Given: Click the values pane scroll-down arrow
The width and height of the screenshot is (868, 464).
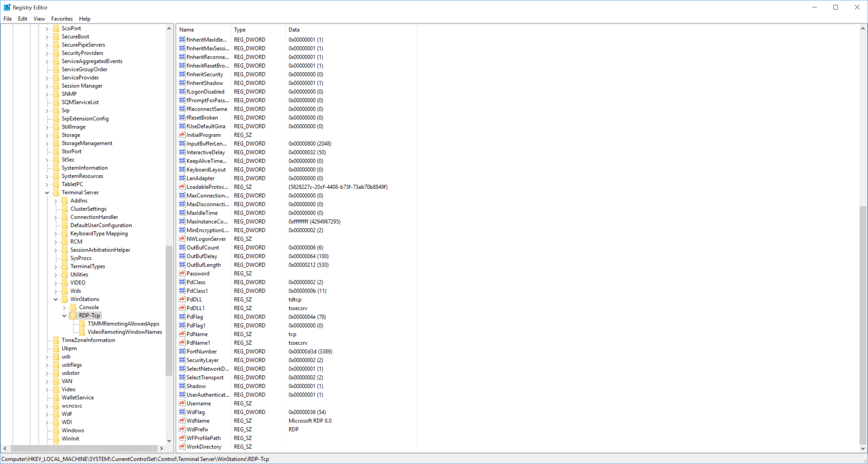Looking at the screenshot, I should [863, 448].
